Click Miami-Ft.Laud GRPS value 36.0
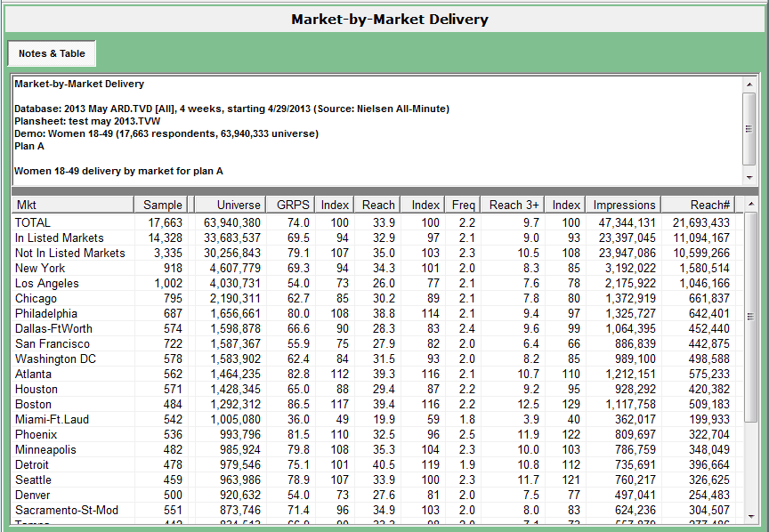 click(x=298, y=420)
